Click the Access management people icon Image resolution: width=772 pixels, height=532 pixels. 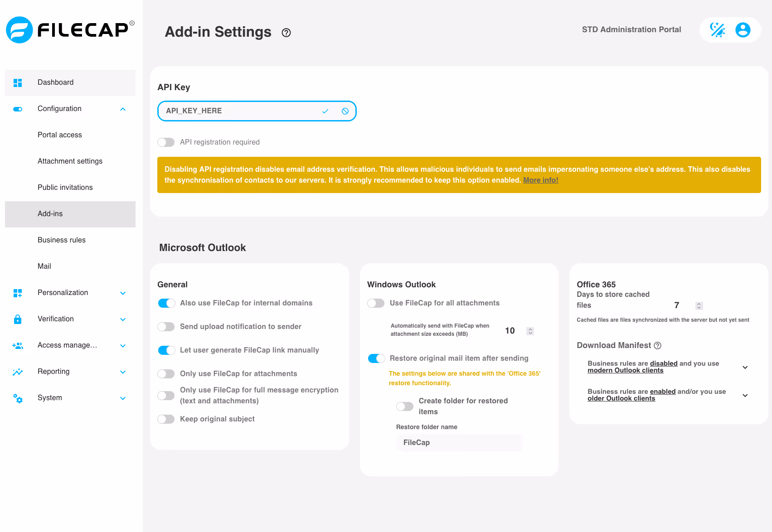pos(18,345)
